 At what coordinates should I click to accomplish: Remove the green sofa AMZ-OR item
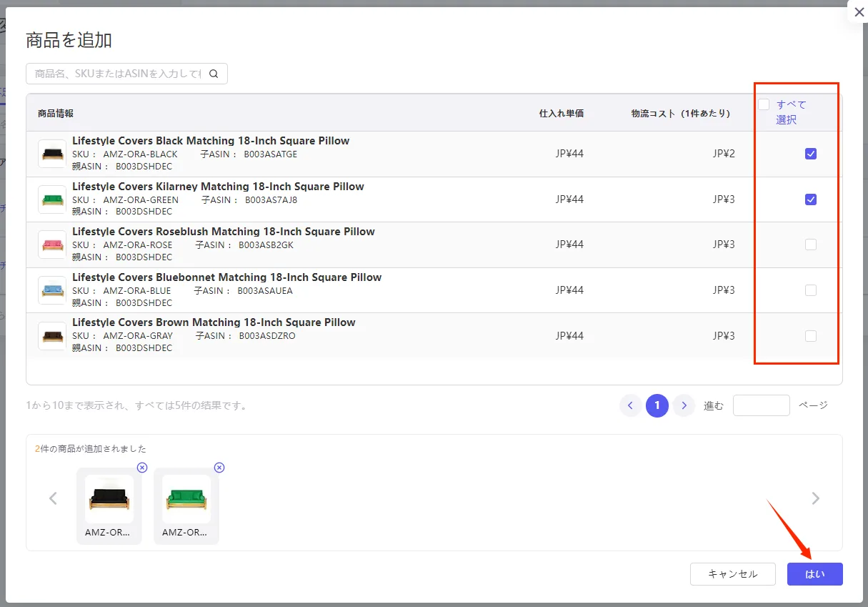click(219, 468)
